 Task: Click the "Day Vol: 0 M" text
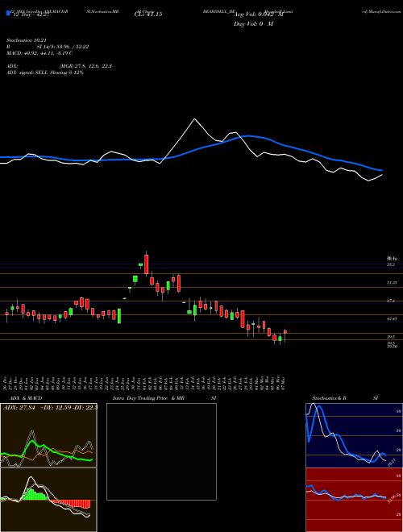(253, 24)
